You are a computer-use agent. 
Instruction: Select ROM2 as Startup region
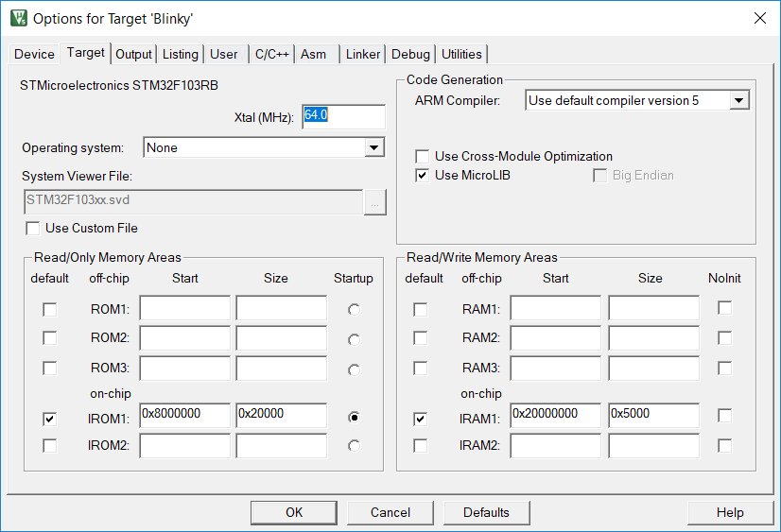click(355, 339)
